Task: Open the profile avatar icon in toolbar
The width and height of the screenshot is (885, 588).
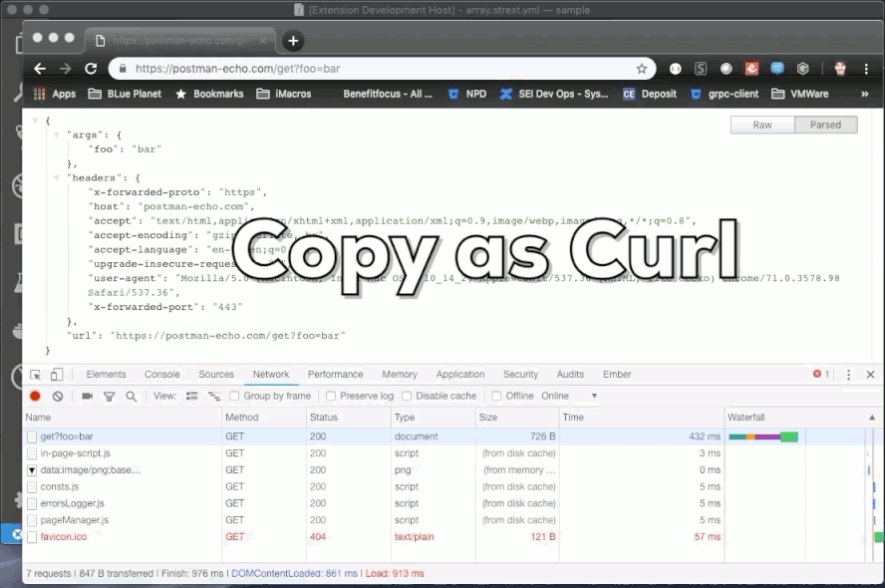Action: tap(840, 69)
